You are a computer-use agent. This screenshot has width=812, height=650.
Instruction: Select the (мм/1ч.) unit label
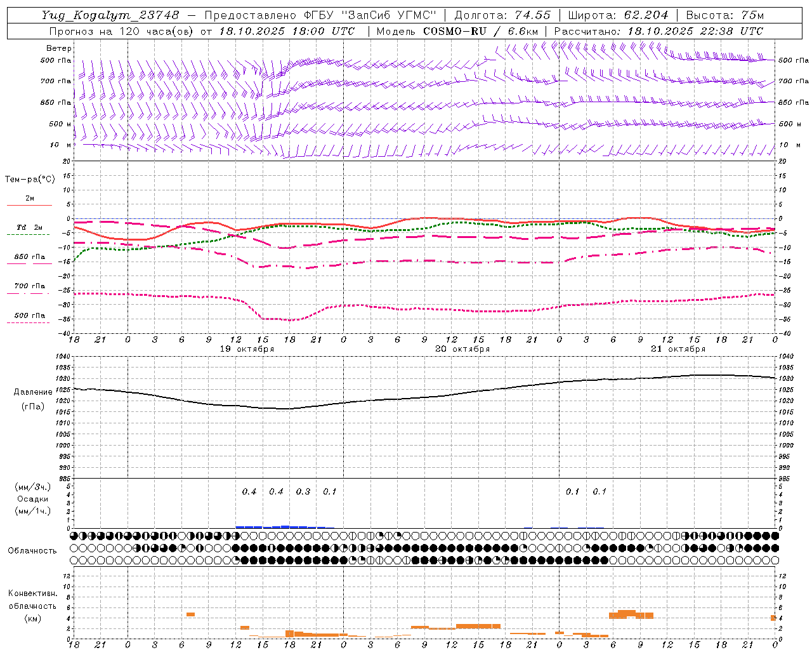[33, 511]
